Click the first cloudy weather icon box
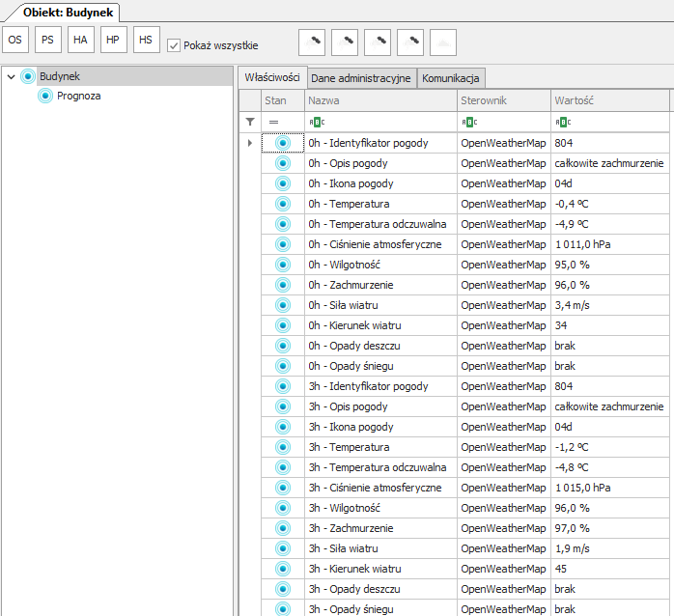Viewport: 674px width, 616px height. 312,42
